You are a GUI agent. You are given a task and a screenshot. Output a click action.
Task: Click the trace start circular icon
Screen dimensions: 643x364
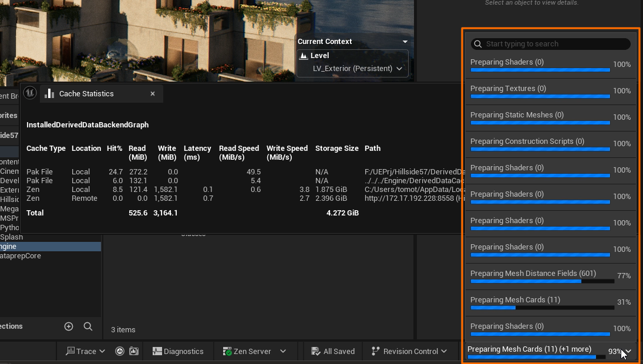[120, 351]
